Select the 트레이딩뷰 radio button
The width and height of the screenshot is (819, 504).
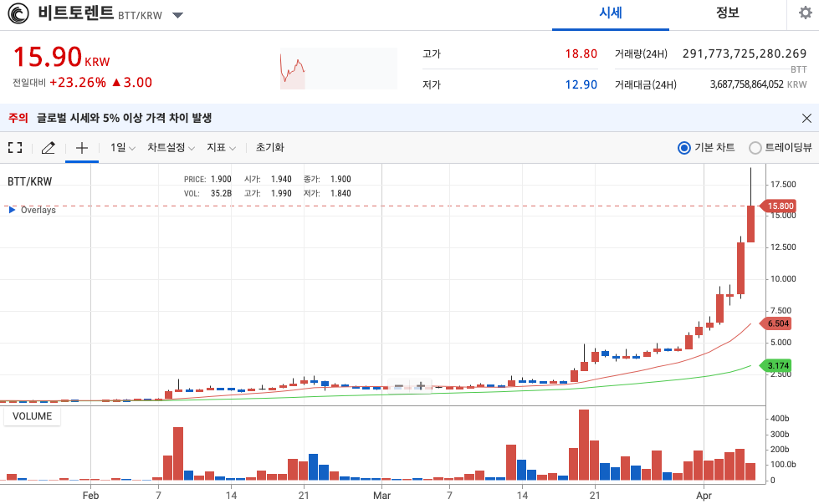pos(755,148)
